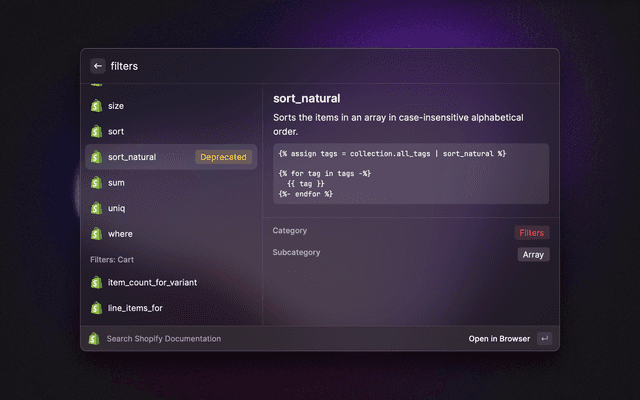Click Shopify icon beside where

pos(96,234)
